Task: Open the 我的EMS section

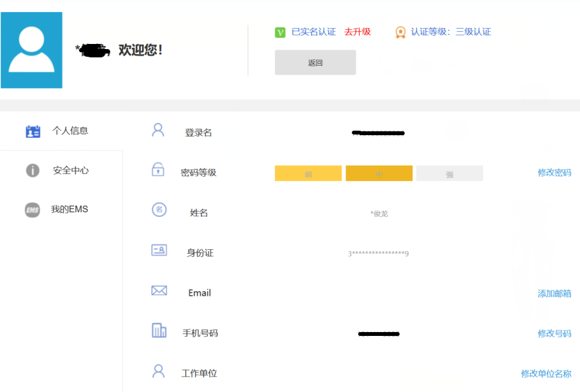Action: 70,210
